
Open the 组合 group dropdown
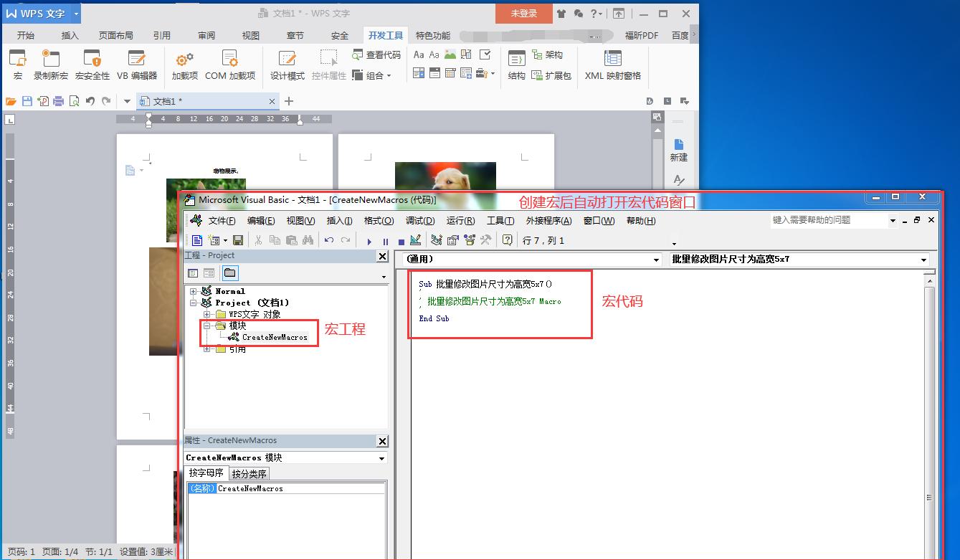click(x=372, y=75)
